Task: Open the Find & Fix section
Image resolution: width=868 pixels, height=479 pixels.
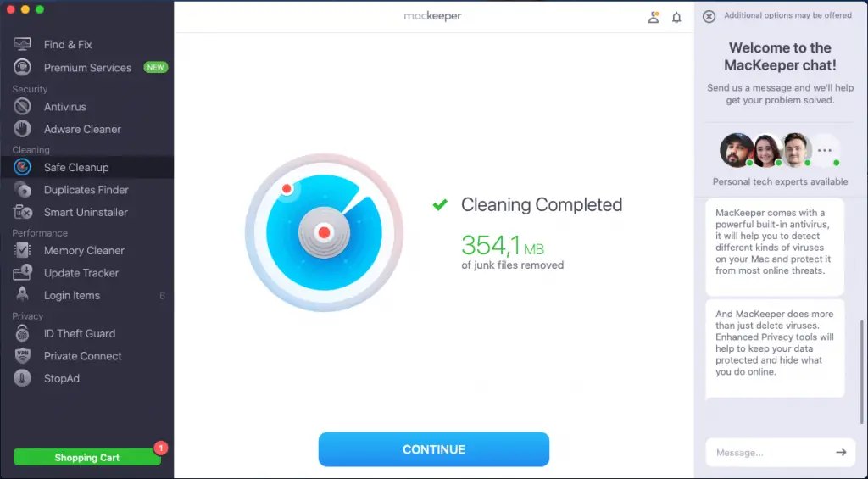Action: [x=87, y=44]
